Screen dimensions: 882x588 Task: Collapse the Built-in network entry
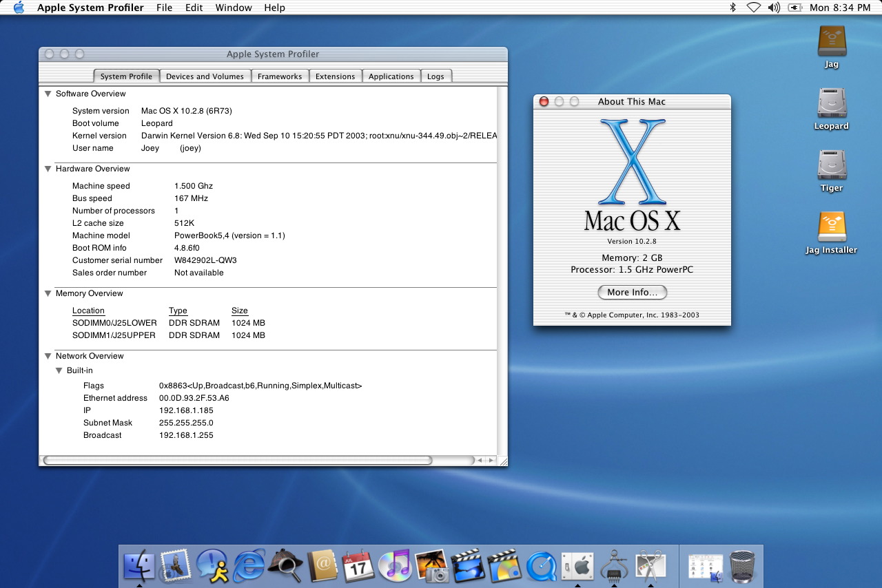click(x=59, y=370)
